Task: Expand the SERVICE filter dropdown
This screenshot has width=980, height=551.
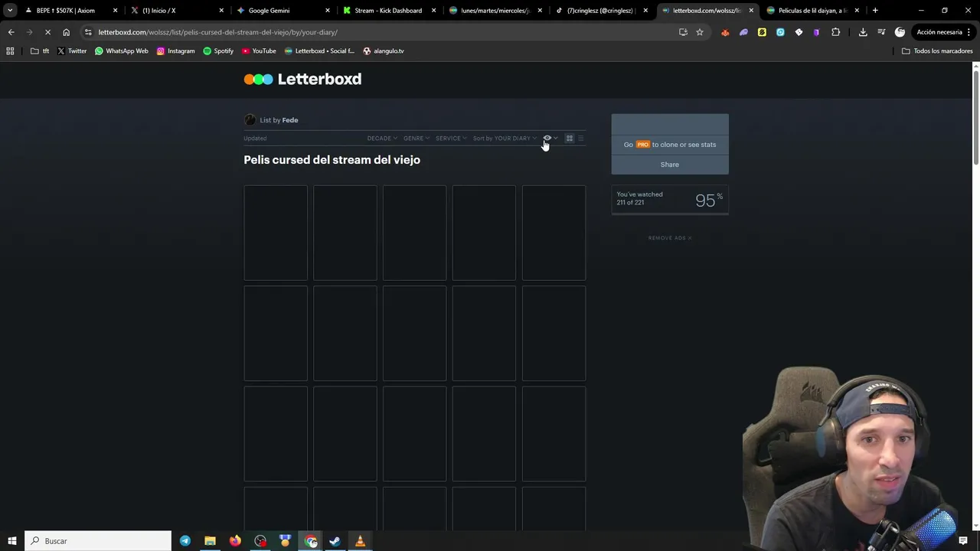Action: pyautogui.click(x=451, y=139)
